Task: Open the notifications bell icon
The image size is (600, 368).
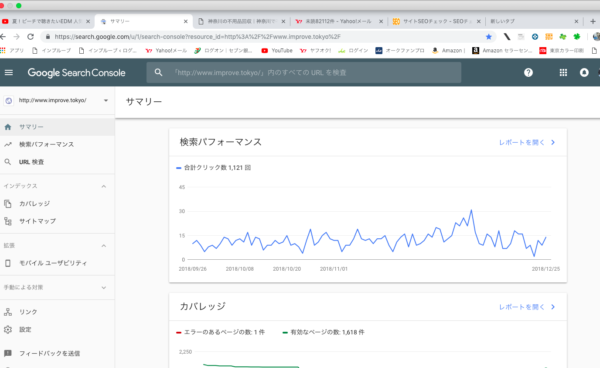Action: click(584, 72)
